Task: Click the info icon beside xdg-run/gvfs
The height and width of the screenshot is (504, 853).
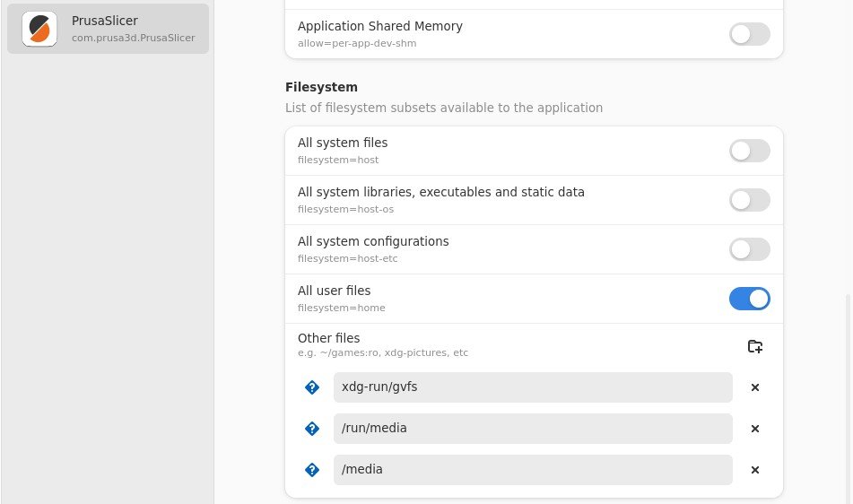Action: [x=312, y=387]
